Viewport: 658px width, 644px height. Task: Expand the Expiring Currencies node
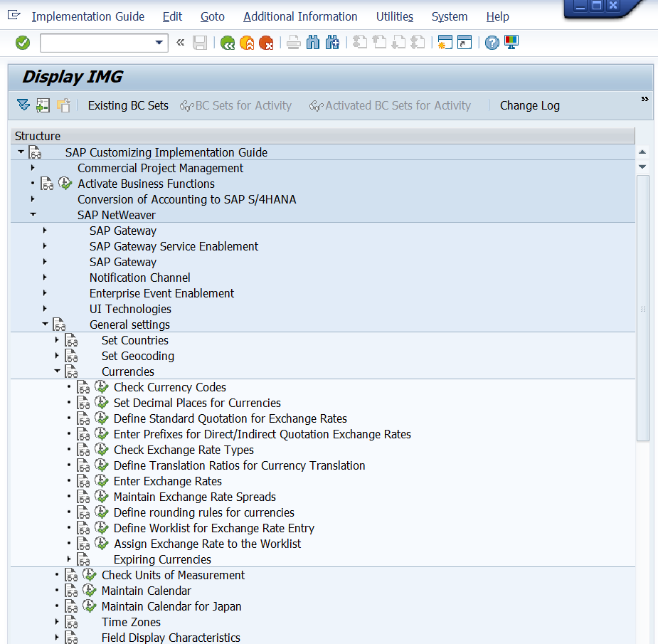[x=69, y=559]
